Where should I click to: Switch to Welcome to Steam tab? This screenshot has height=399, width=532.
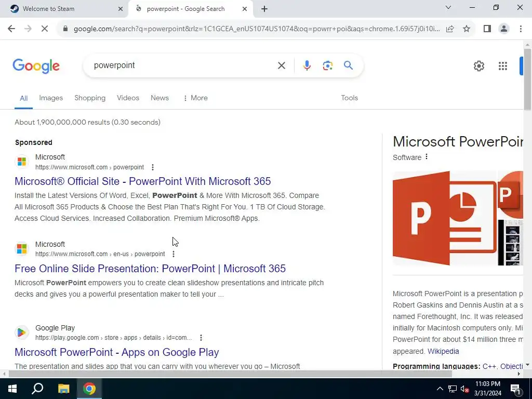pos(64,9)
